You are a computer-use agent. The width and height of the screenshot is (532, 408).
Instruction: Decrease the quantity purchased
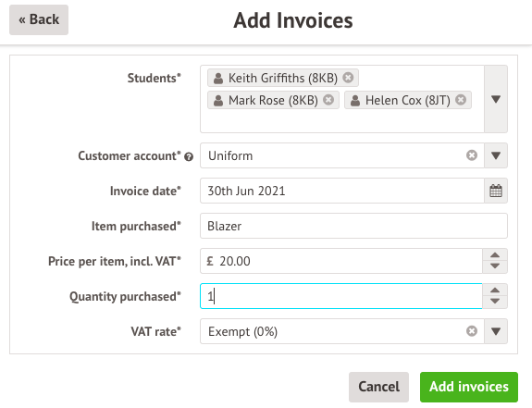(x=495, y=302)
